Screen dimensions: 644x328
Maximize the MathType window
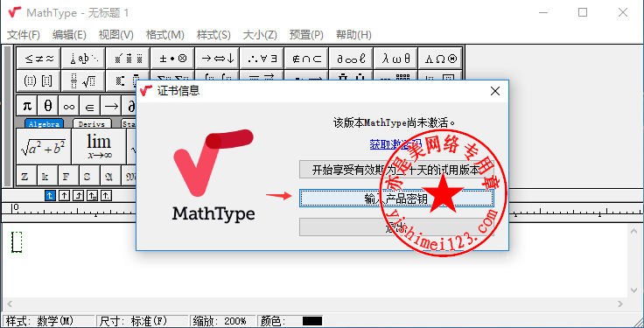pyautogui.click(x=583, y=12)
